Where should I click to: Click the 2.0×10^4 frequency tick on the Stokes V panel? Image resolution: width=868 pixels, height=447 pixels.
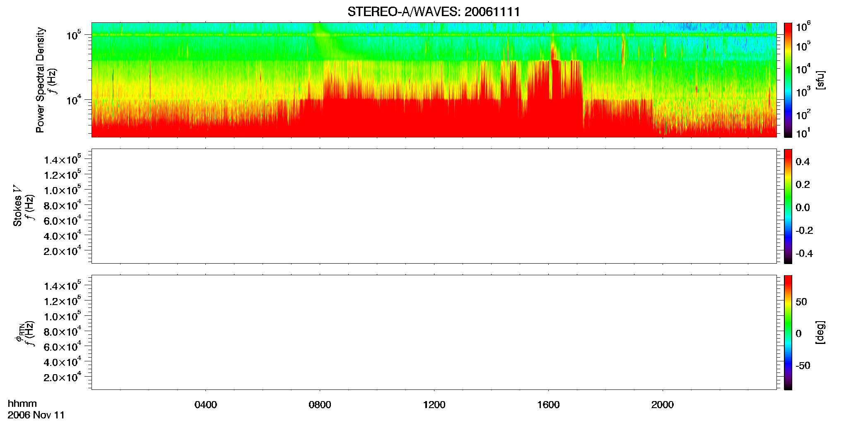pyautogui.click(x=63, y=251)
